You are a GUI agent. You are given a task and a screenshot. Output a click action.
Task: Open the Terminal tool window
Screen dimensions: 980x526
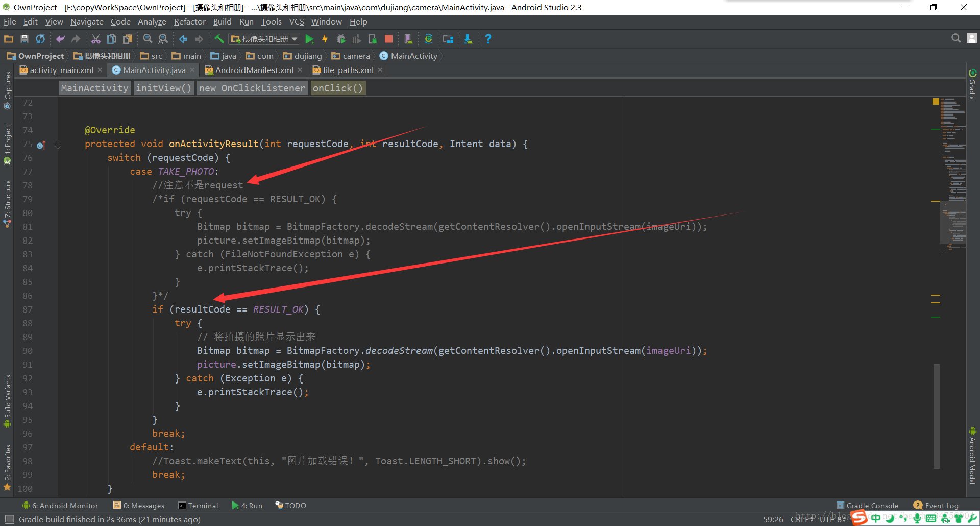[x=198, y=506]
